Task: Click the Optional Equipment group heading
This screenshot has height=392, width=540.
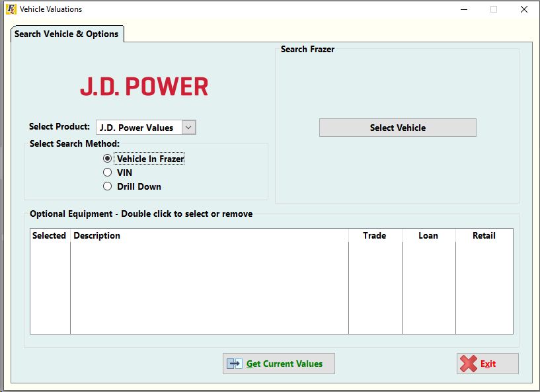Action: pyautogui.click(x=141, y=214)
